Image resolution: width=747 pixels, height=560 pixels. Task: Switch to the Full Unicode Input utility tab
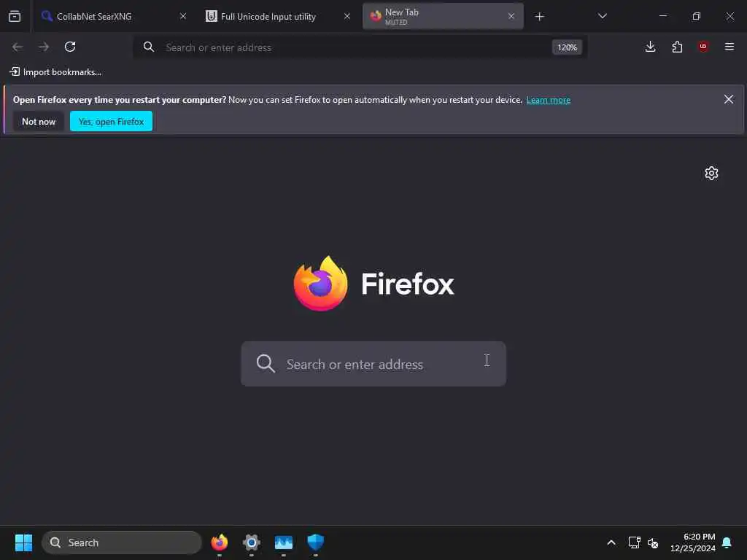(x=278, y=16)
